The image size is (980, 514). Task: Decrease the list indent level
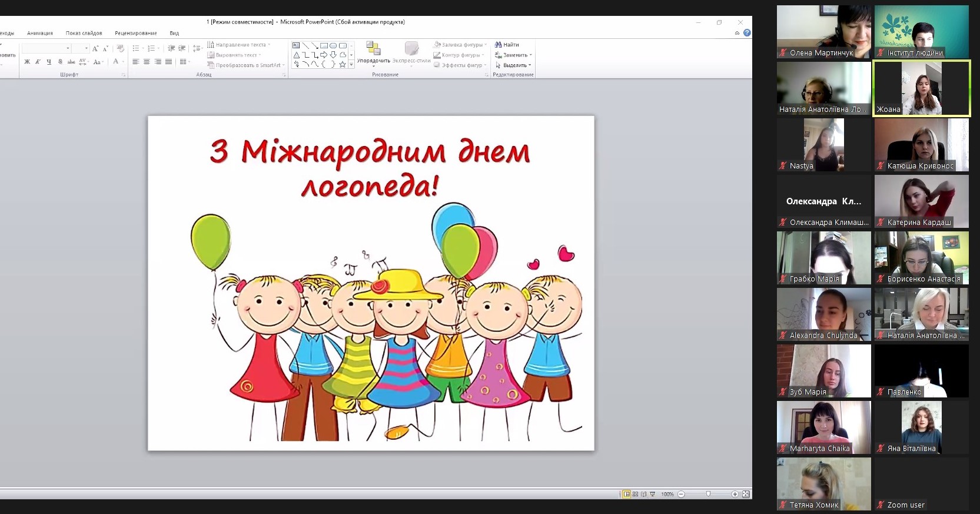pyautogui.click(x=171, y=48)
